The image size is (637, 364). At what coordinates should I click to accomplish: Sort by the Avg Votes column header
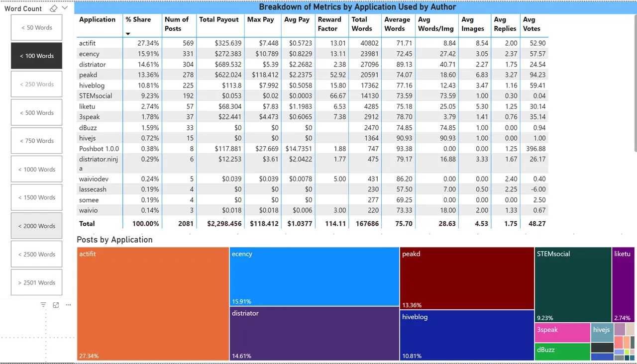pyautogui.click(x=532, y=24)
